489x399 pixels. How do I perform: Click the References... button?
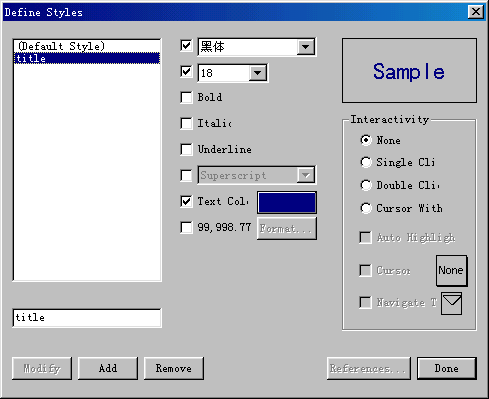pyautogui.click(x=369, y=368)
